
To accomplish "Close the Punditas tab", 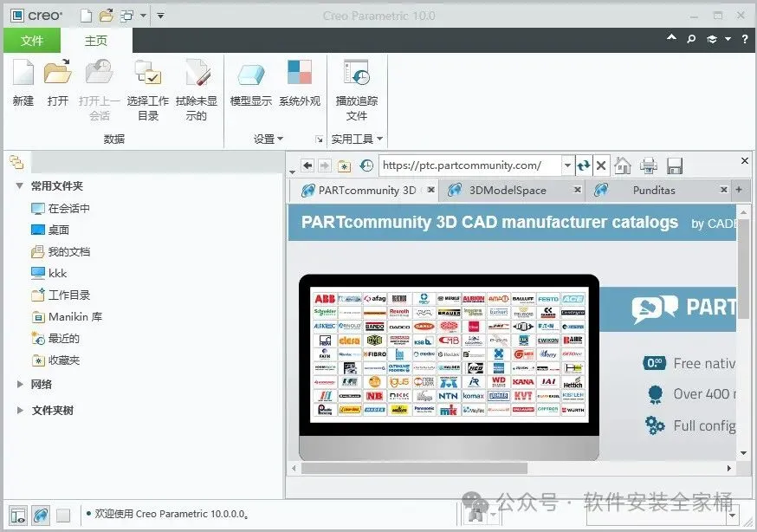I will tap(724, 190).
